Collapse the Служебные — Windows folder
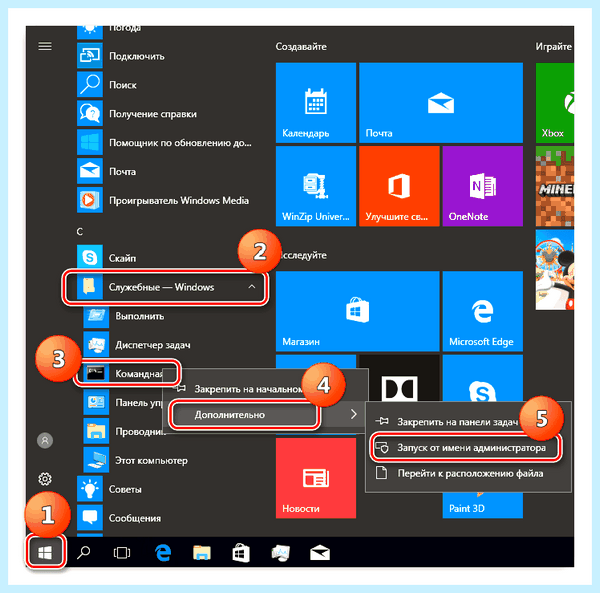Image resolution: width=600 pixels, height=593 pixels. pyautogui.click(x=165, y=287)
